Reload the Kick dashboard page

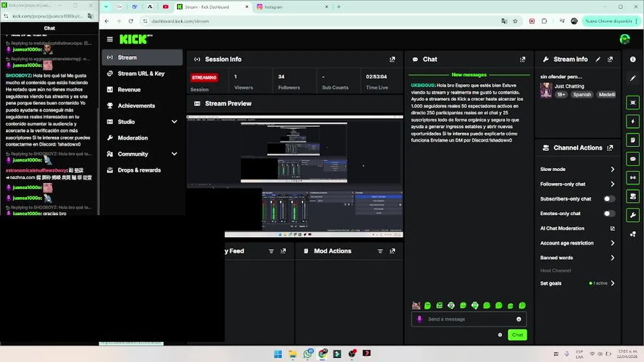[131, 21]
